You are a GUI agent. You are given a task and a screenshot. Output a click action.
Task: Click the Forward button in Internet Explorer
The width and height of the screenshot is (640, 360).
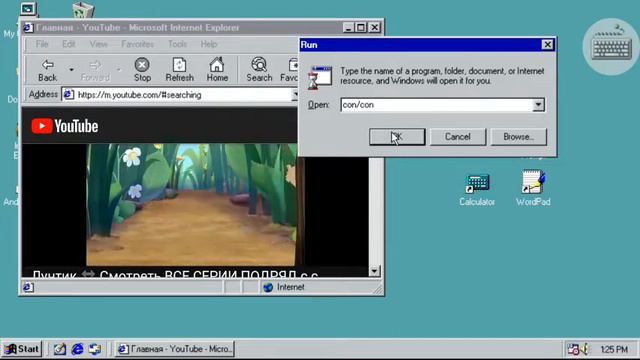95,70
